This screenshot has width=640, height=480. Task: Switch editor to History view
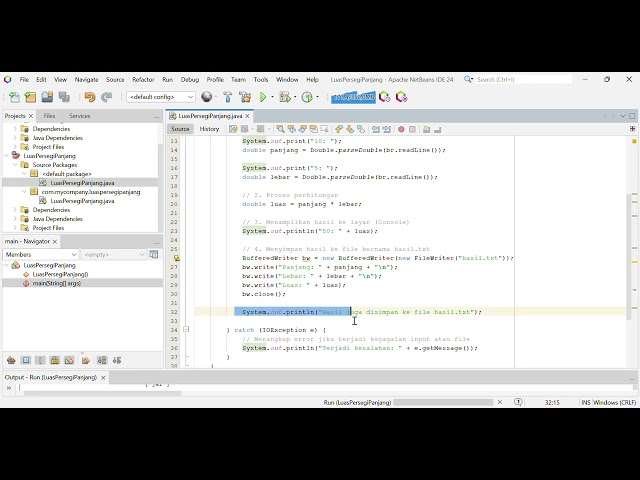209,129
